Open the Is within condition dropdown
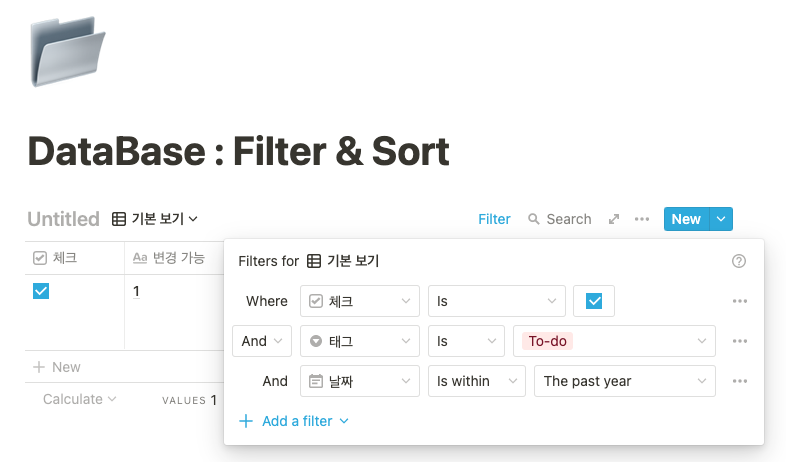 tap(477, 381)
